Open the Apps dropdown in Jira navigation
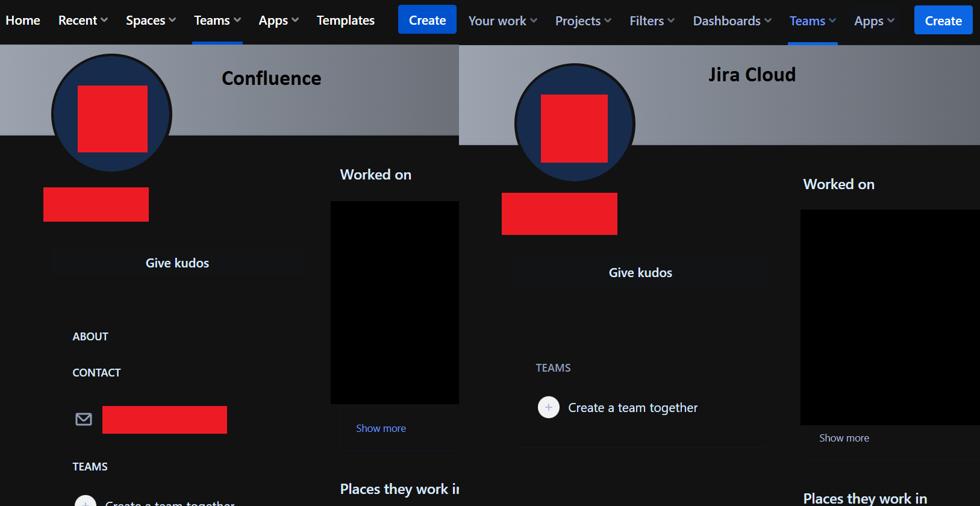The width and height of the screenshot is (980, 506). coord(875,21)
